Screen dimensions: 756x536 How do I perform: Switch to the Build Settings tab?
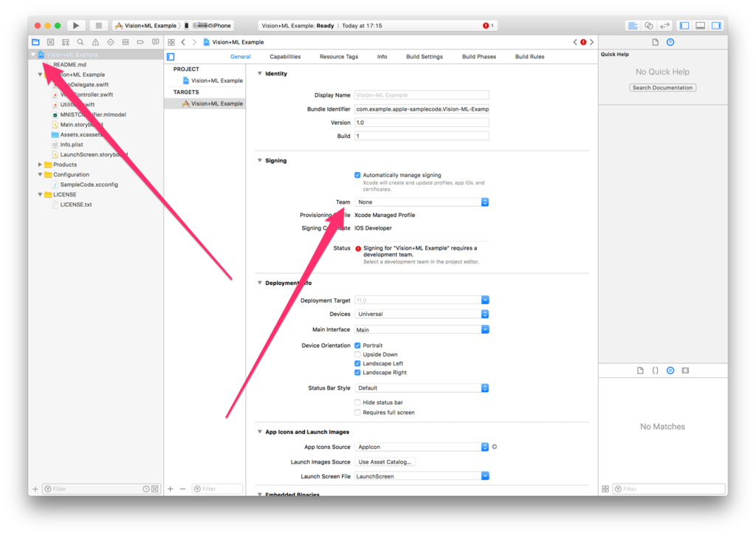[x=425, y=56]
